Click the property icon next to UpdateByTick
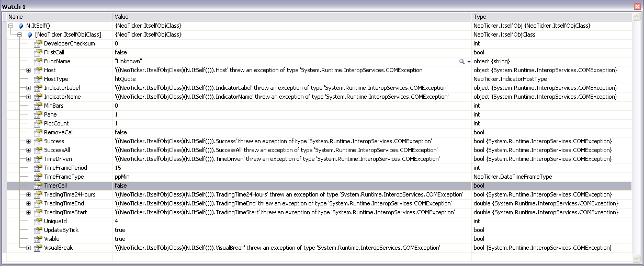 [x=38, y=230]
